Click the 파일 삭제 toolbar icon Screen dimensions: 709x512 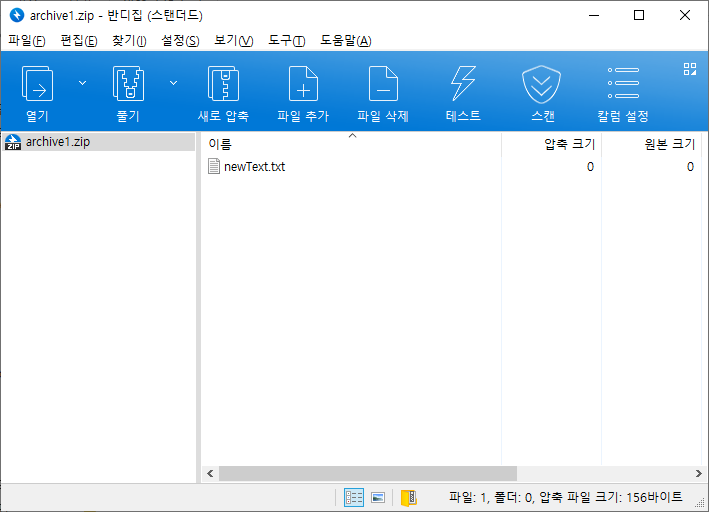pyautogui.click(x=383, y=84)
